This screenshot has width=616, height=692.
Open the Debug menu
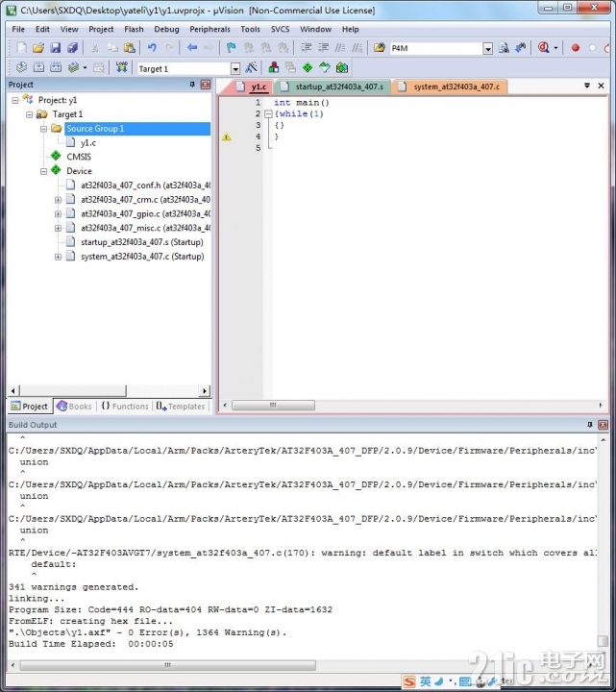click(166, 29)
